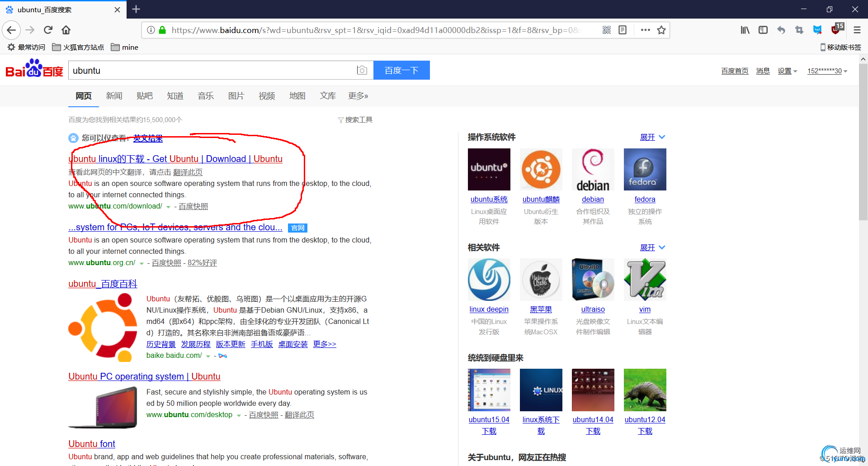The width and height of the screenshot is (868, 466).
Task: Open dropdown arrow beside www.ubuntu.com/download/
Action: point(168,207)
